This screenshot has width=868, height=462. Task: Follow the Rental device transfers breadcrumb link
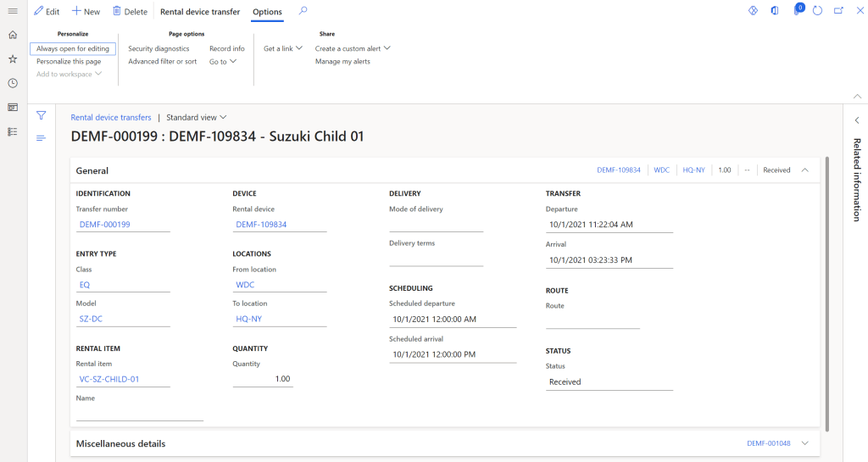tap(111, 118)
